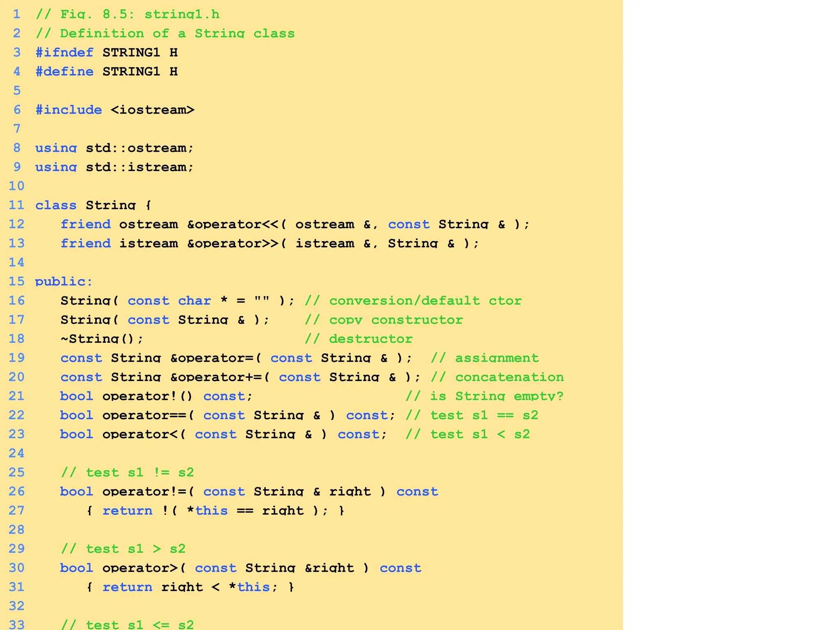This screenshot has height=630, width=840.
Task: Click the blank line number 32
Action: [16, 605]
